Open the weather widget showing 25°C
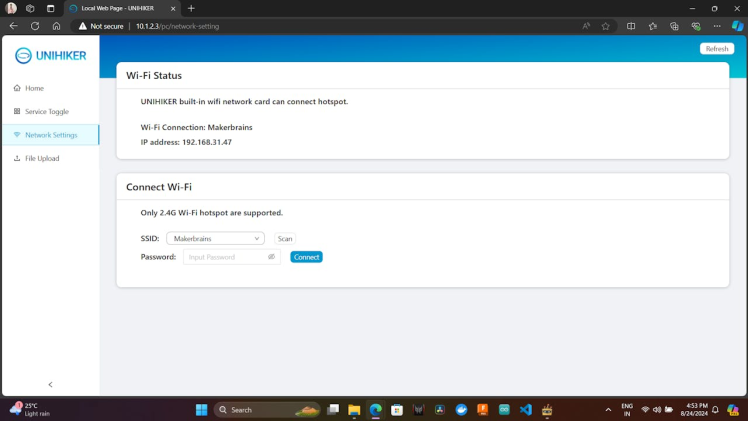 pyautogui.click(x=30, y=410)
